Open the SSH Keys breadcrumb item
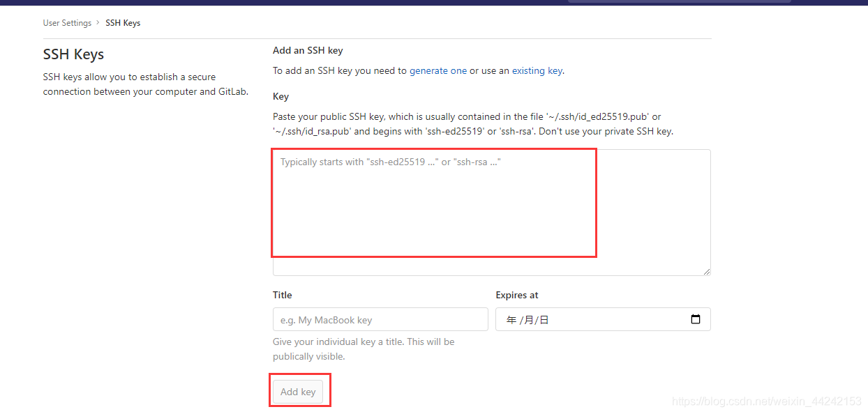Viewport: 868px width, 414px height. pos(123,23)
